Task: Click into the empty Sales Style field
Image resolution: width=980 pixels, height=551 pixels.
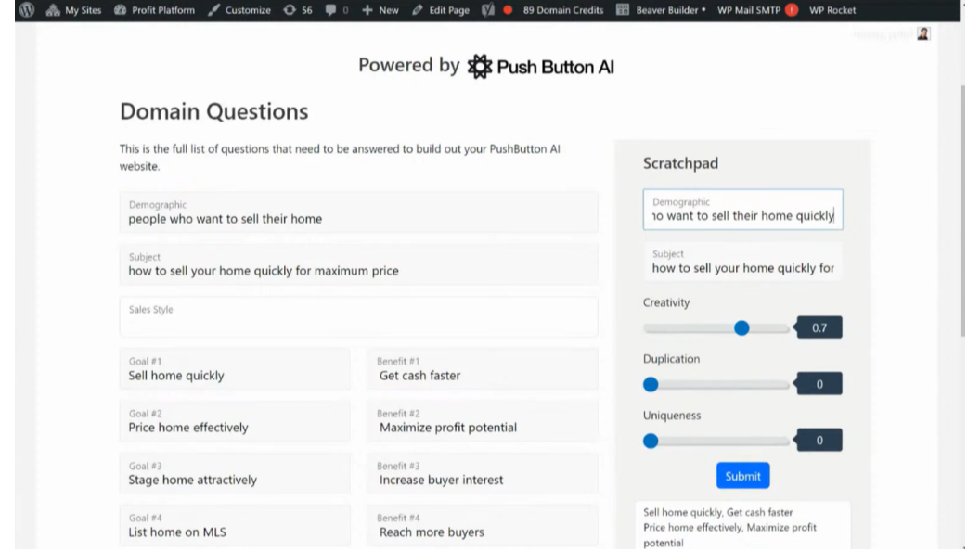Action: 359,316
